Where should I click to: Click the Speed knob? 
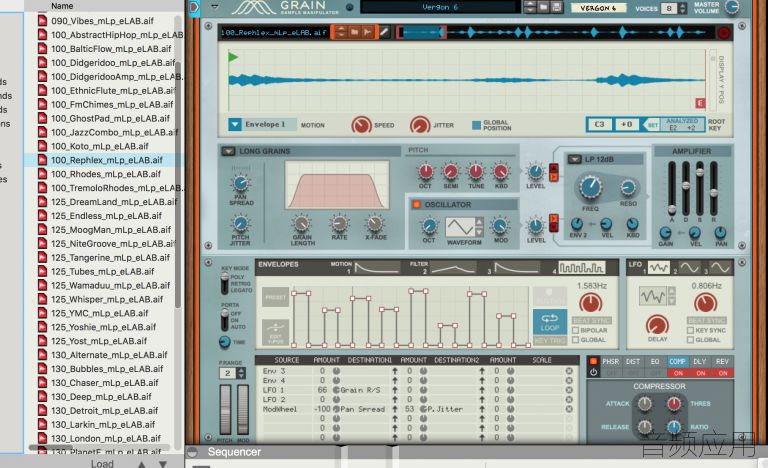[361, 125]
